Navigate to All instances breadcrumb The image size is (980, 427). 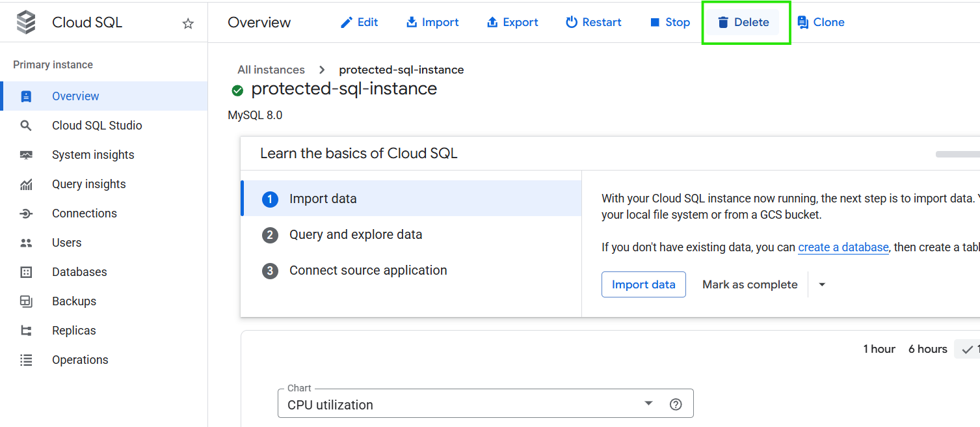pos(271,70)
